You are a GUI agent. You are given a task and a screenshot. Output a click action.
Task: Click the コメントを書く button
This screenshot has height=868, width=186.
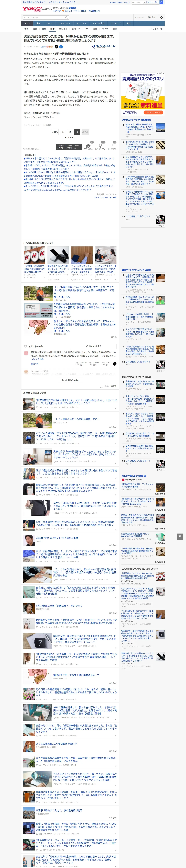tap(93, 346)
